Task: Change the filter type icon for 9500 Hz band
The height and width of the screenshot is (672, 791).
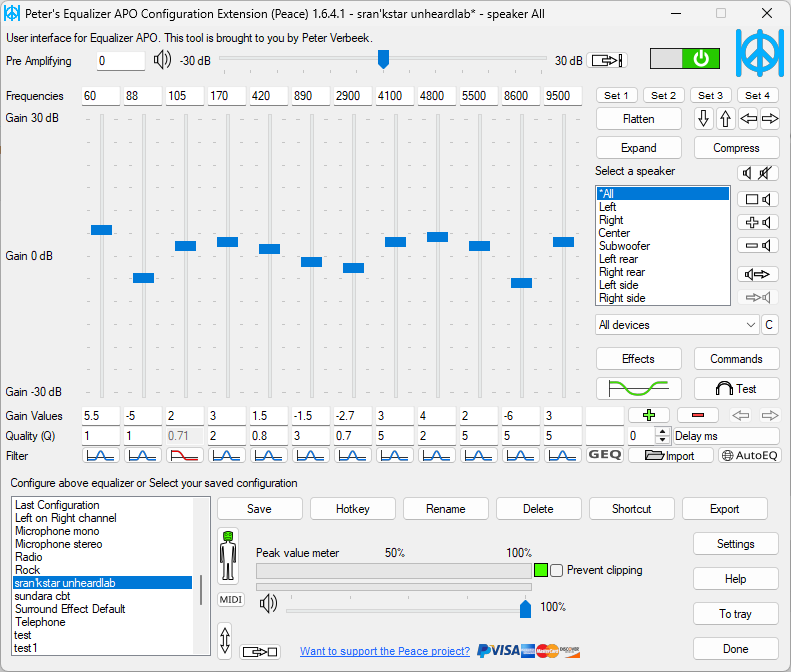Action: coord(562,456)
